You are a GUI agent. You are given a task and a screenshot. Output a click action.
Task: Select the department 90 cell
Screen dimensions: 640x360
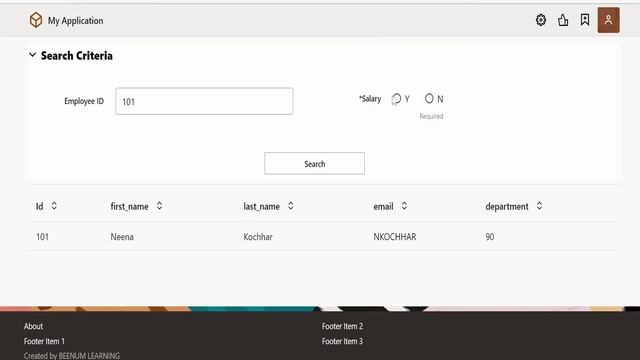[490, 237]
